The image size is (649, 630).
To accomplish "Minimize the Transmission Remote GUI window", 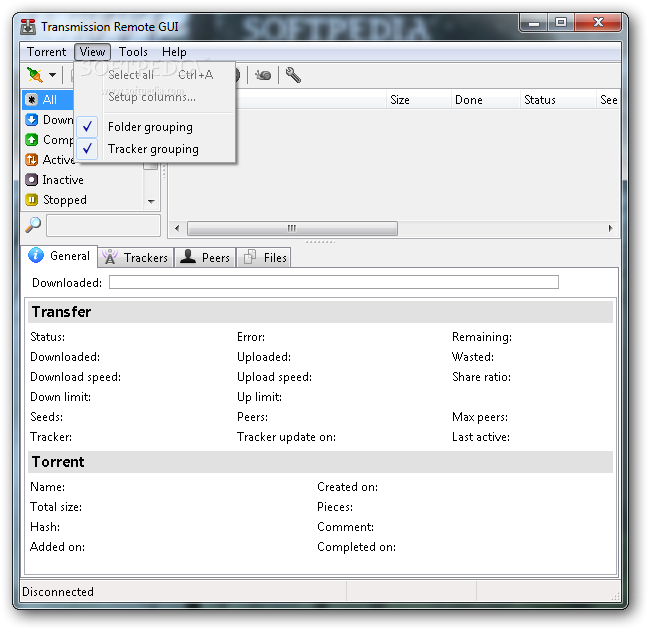I will [x=534, y=23].
